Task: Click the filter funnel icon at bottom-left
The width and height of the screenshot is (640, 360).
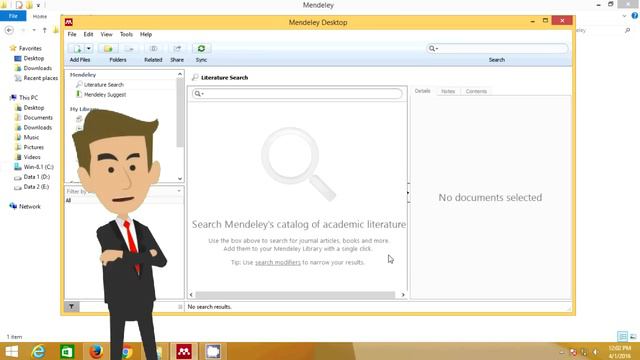Action: point(71,307)
